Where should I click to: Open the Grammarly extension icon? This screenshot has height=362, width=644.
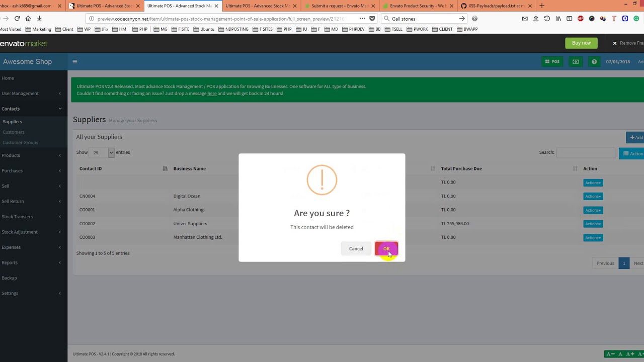[x=636, y=19]
